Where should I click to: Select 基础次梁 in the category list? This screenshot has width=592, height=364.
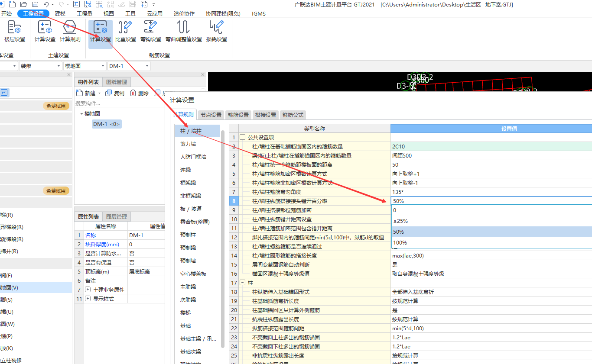click(198, 351)
